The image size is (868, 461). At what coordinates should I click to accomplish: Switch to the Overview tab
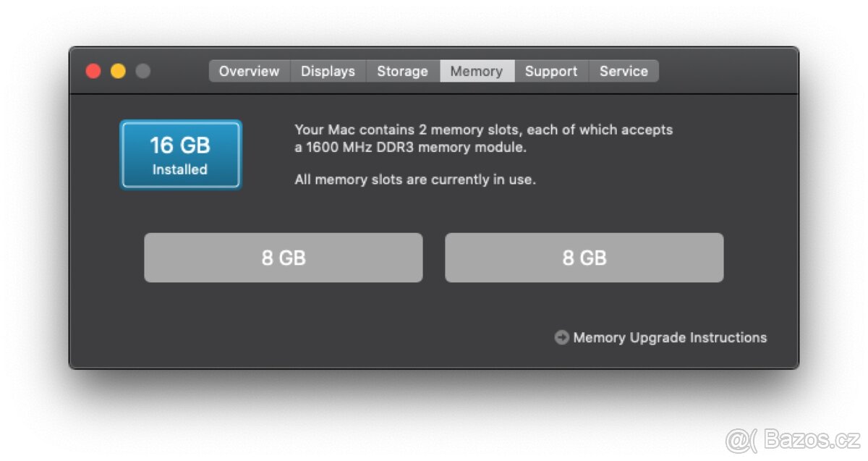(249, 70)
